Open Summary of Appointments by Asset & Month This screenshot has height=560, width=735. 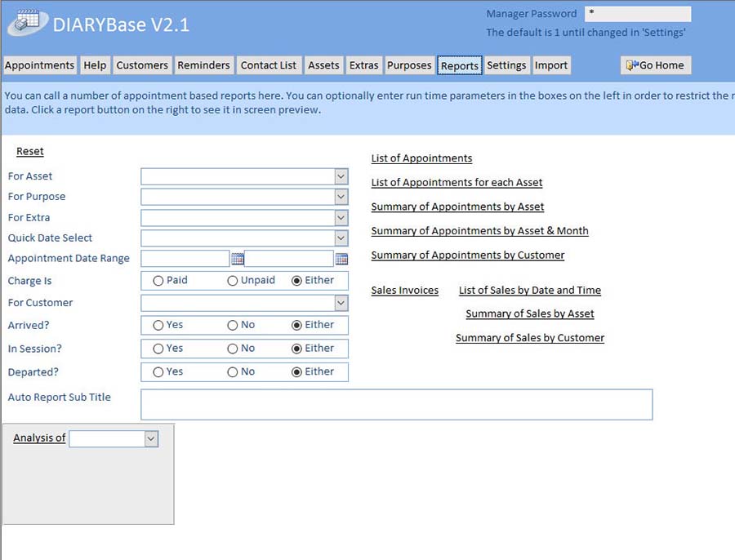tap(479, 231)
